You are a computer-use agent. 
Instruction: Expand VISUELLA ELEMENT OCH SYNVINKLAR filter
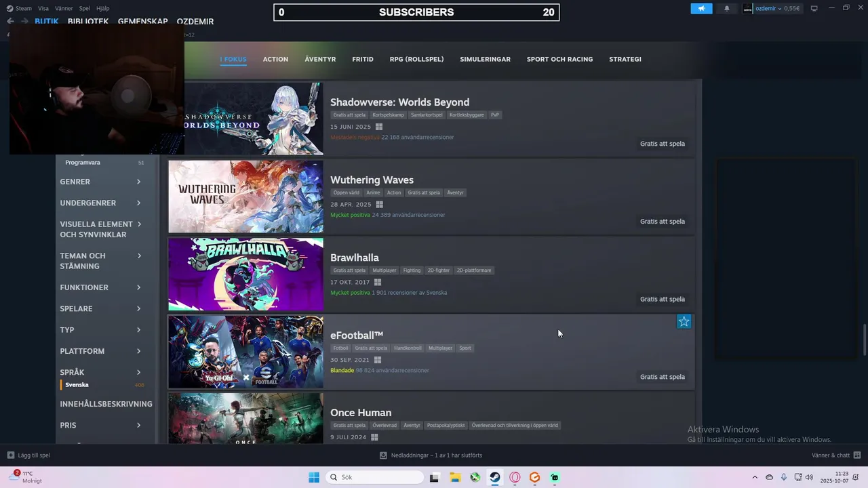pyautogui.click(x=101, y=229)
